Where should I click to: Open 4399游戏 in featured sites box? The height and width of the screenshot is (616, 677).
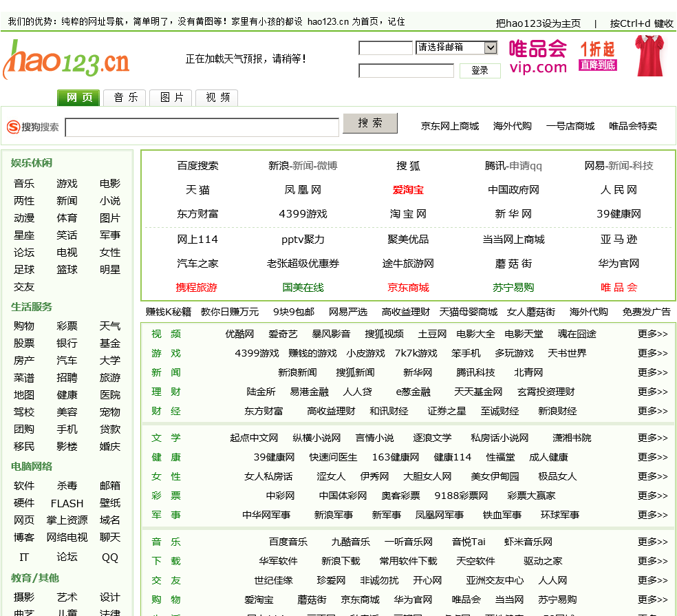point(303,214)
